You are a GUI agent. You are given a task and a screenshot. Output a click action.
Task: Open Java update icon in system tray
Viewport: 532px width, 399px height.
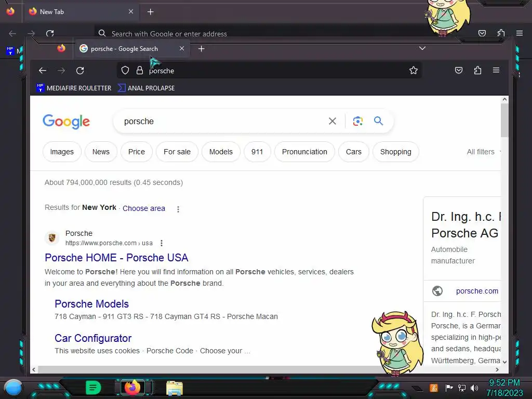click(x=434, y=388)
